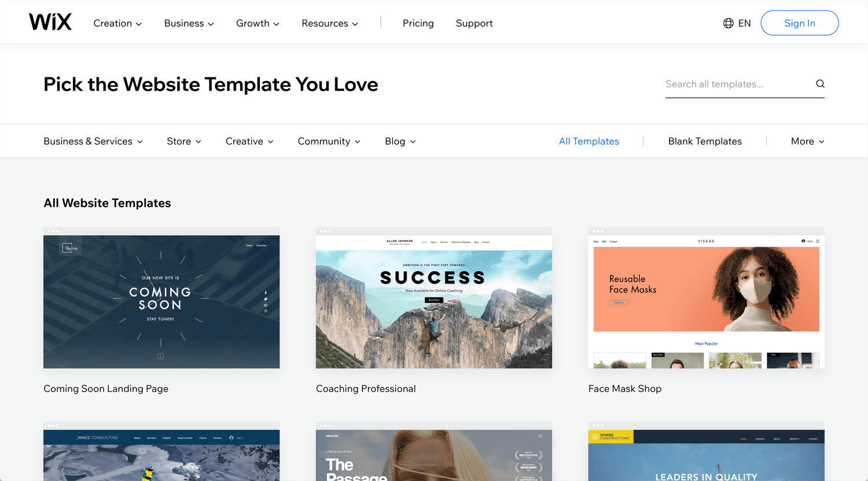This screenshot has height=481, width=868.
Task: Open the Sphere Constructions template thumbnail
Action: coord(706,452)
